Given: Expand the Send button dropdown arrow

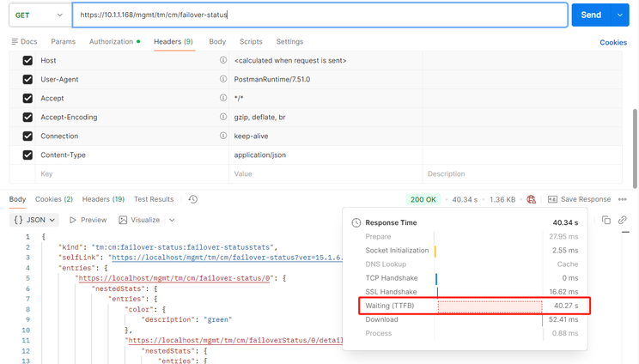Looking at the screenshot, I should (x=620, y=15).
